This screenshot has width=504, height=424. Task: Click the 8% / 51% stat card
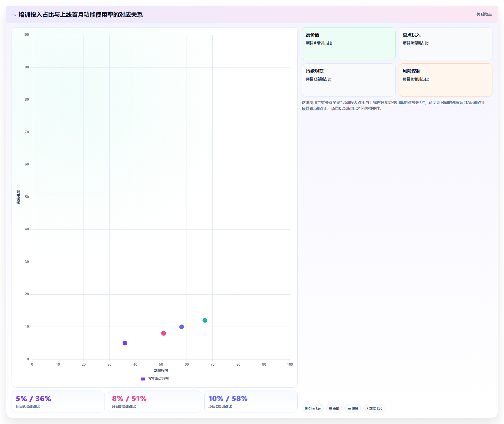click(x=155, y=401)
